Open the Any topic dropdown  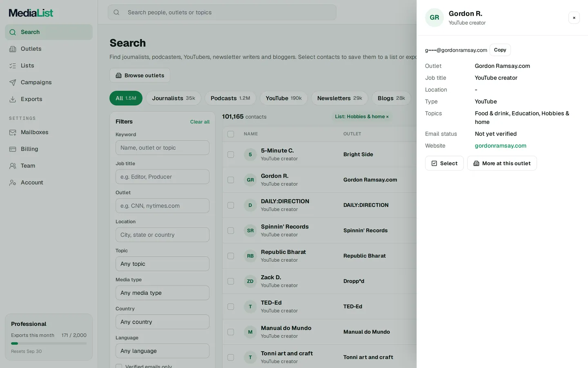click(x=163, y=264)
